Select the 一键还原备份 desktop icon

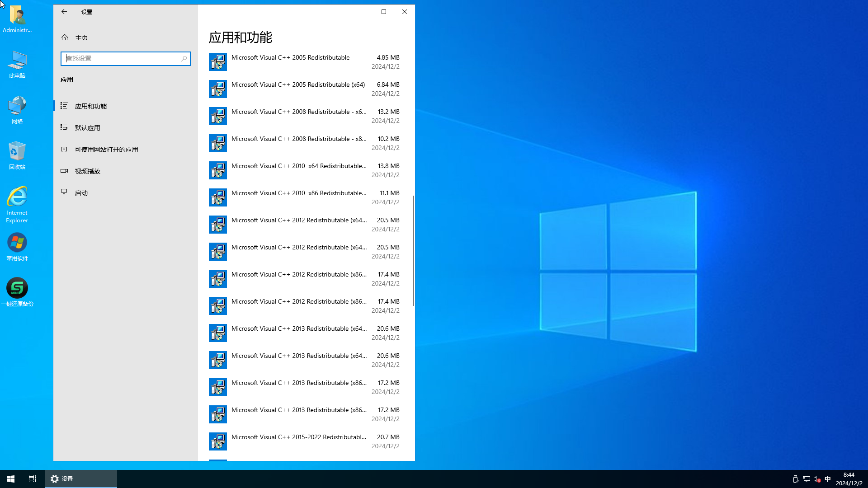(x=17, y=292)
